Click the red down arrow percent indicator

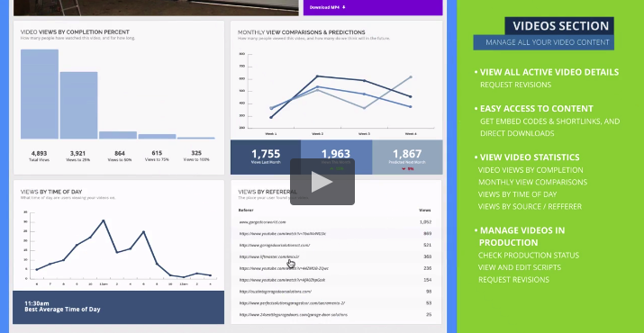coord(407,169)
